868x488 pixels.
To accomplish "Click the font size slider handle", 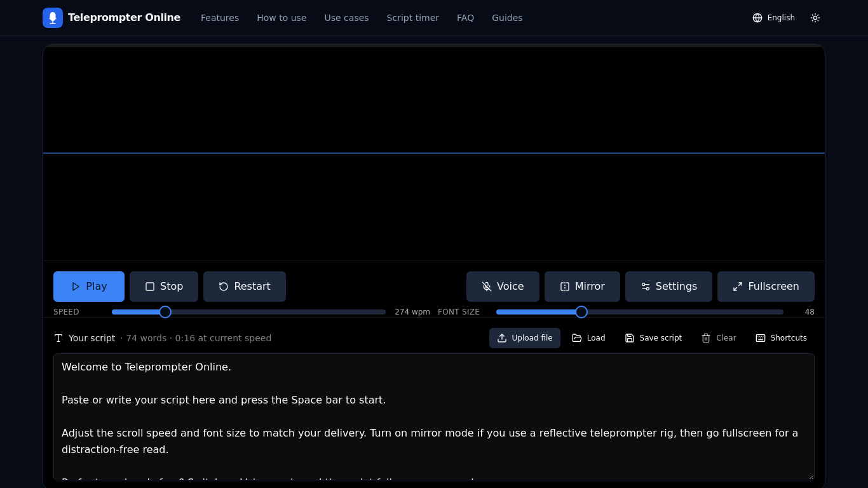I will coord(581,312).
